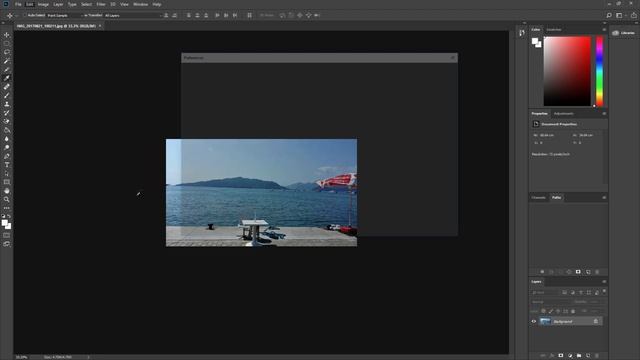This screenshot has height=360, width=640.
Task: Load path as selection in Paths panel
Action: coord(560,272)
